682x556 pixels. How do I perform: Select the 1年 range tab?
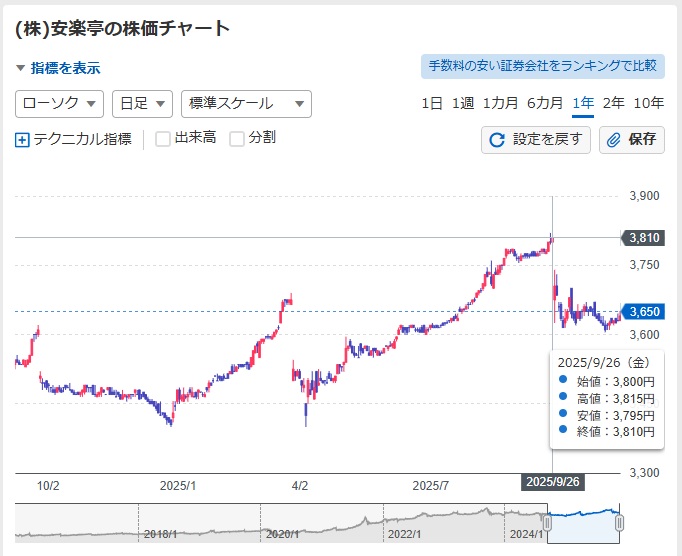tap(583, 104)
